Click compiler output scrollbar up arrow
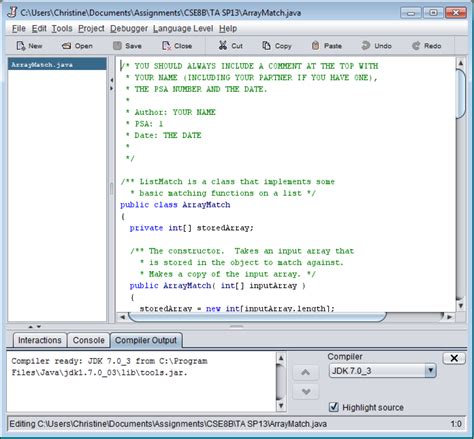The width and height of the screenshot is (474, 439). click(281, 358)
